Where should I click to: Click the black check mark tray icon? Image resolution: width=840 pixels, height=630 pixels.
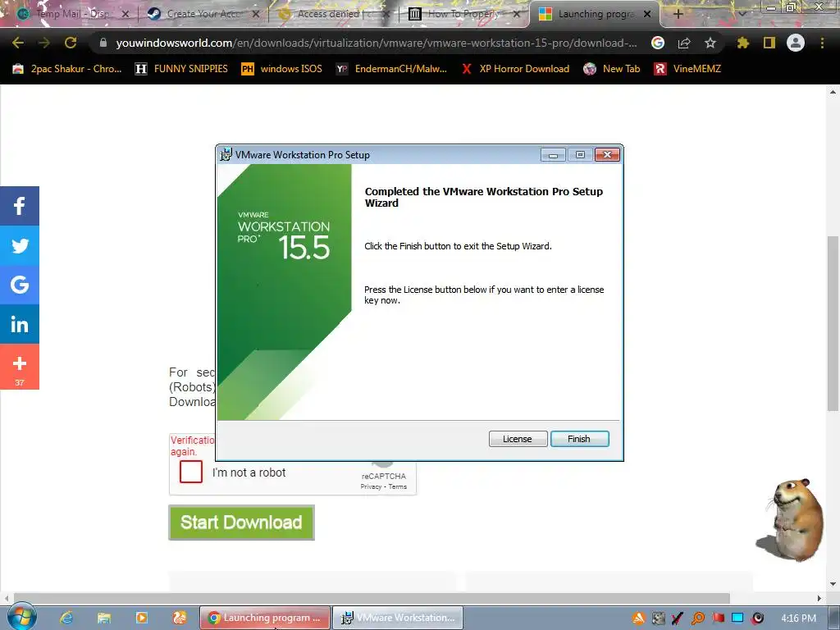[678, 619]
